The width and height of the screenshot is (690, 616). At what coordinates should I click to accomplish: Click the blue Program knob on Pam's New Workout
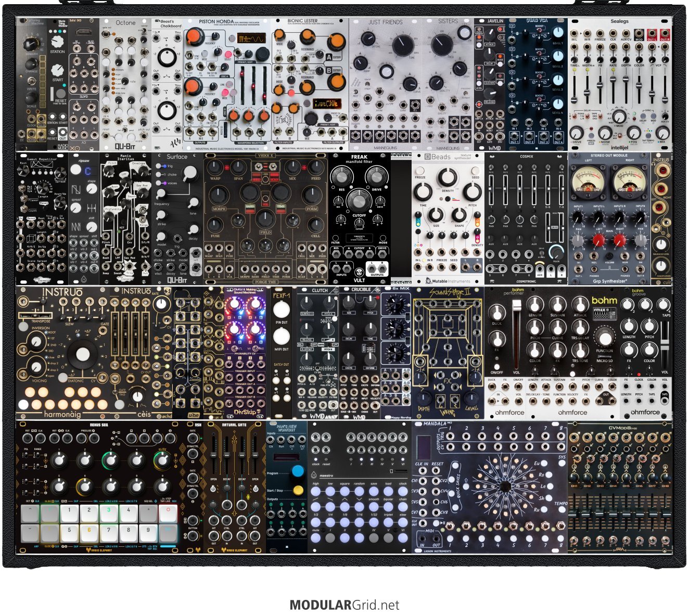[298, 471]
